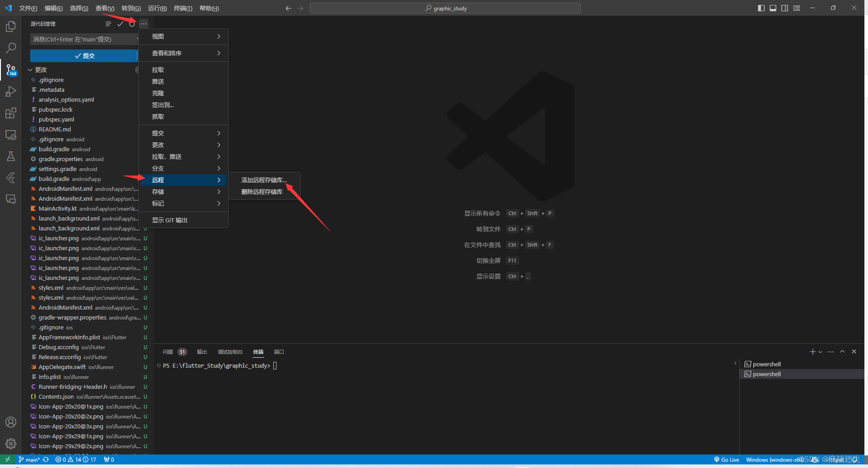Close the terminal panel
Viewport: 868px width, 468px height.
(x=854, y=351)
